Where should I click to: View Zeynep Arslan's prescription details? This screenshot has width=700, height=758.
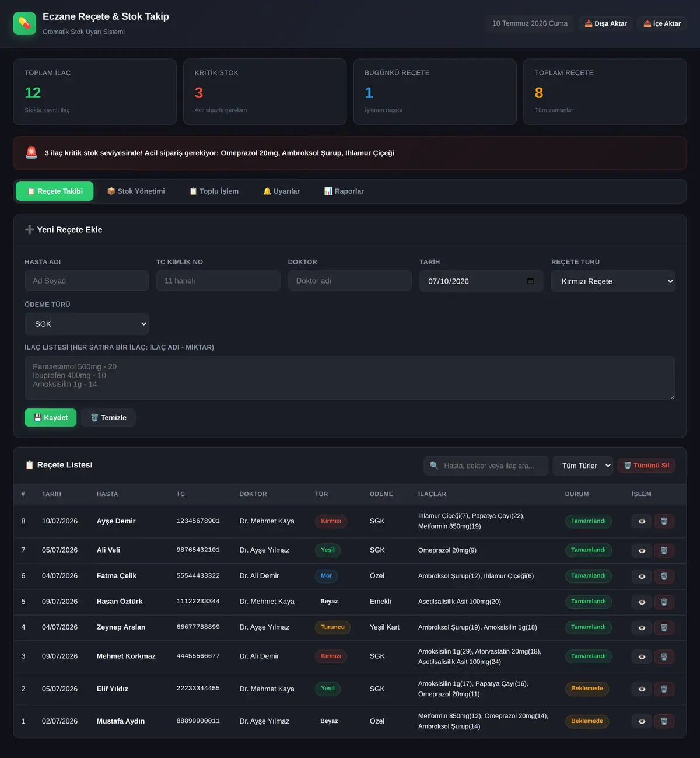(642, 627)
